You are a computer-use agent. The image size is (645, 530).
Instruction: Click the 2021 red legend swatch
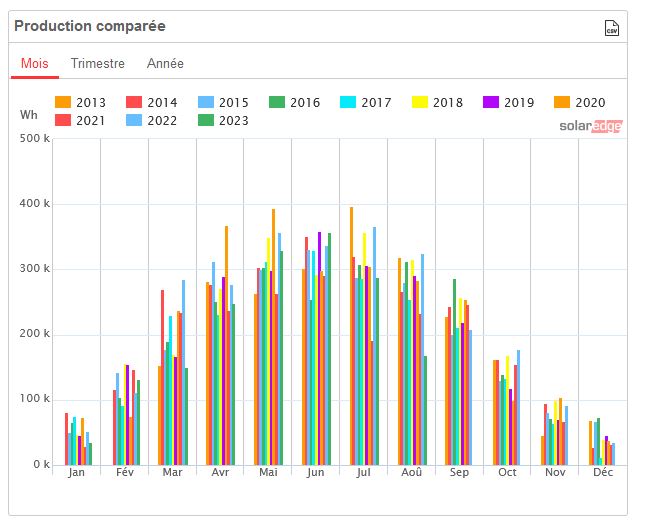click(63, 120)
